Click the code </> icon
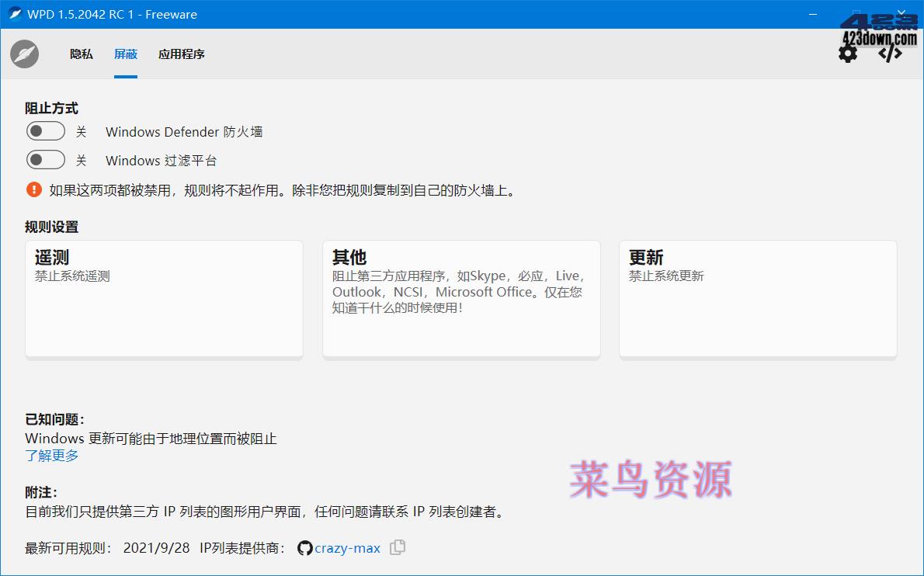This screenshot has height=576, width=924. pyautogui.click(x=890, y=53)
